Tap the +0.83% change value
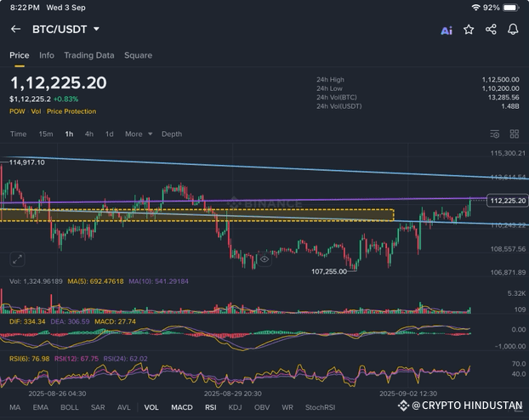 [x=65, y=99]
